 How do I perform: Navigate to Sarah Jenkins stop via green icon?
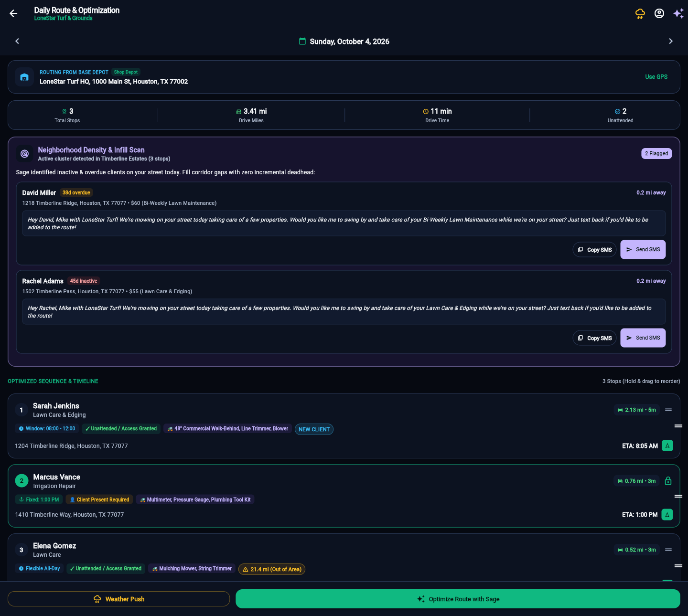coord(667,446)
